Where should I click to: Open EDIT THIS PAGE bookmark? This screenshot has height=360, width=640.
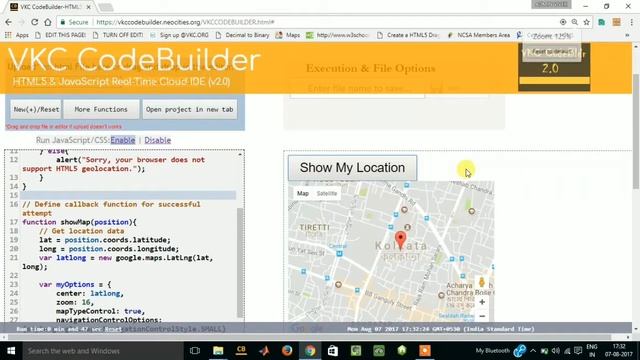tap(61, 35)
